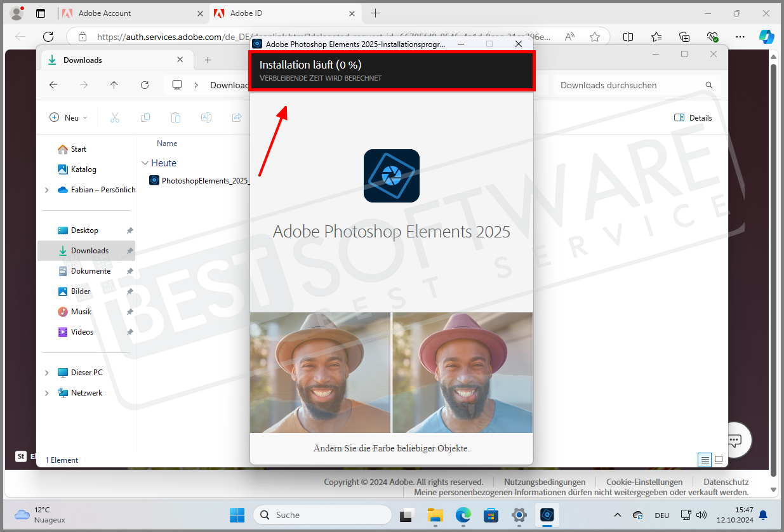The image size is (784, 532).
Task: Click the Paste icon in Explorer toolbar
Action: click(x=176, y=117)
